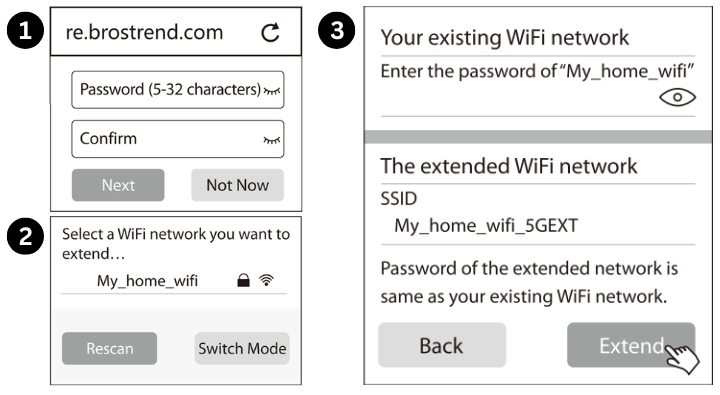720x395 pixels.
Task: Click the WiFi signal icon for My_home_wifi
Action: click(x=266, y=280)
